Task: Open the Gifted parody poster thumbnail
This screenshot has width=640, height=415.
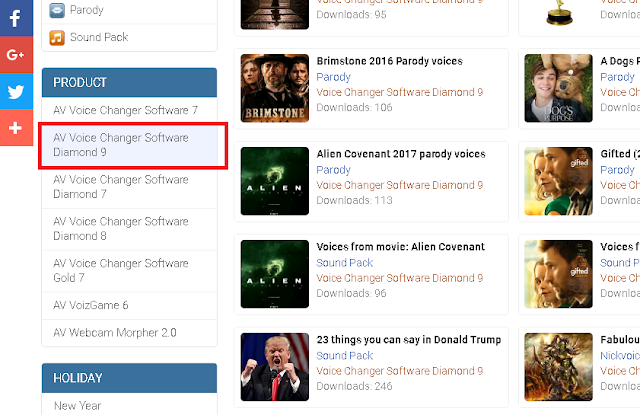Action: pyautogui.click(x=558, y=181)
